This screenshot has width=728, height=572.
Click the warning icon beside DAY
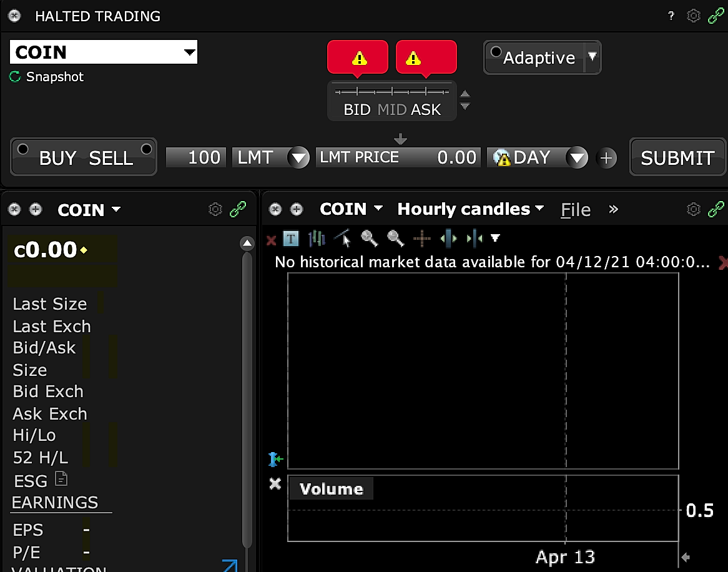(x=502, y=158)
